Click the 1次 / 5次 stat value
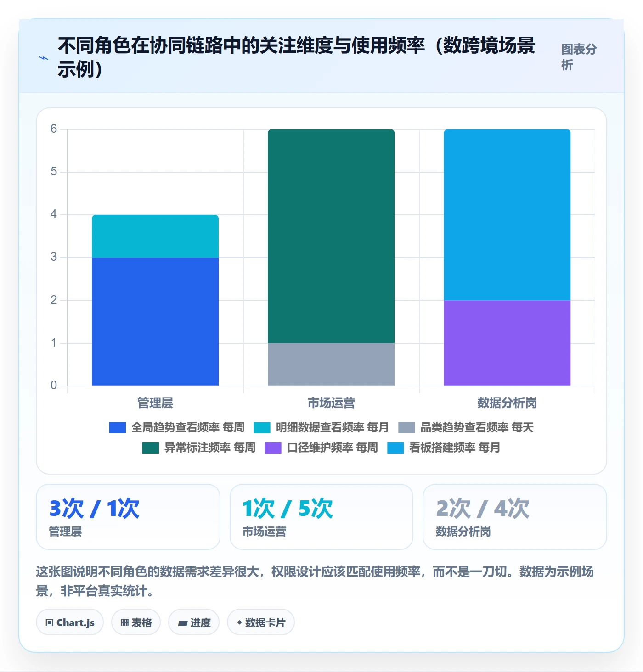 (x=288, y=509)
